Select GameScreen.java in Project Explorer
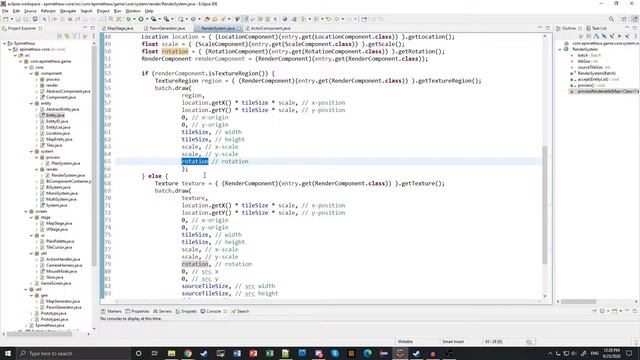This screenshot has height=360, width=640. (x=53, y=283)
